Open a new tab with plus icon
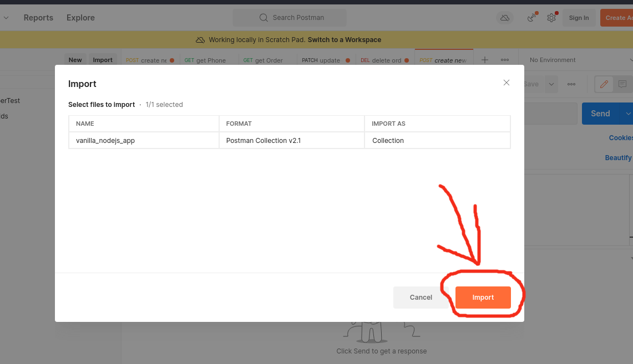The height and width of the screenshot is (364, 633). click(x=485, y=60)
